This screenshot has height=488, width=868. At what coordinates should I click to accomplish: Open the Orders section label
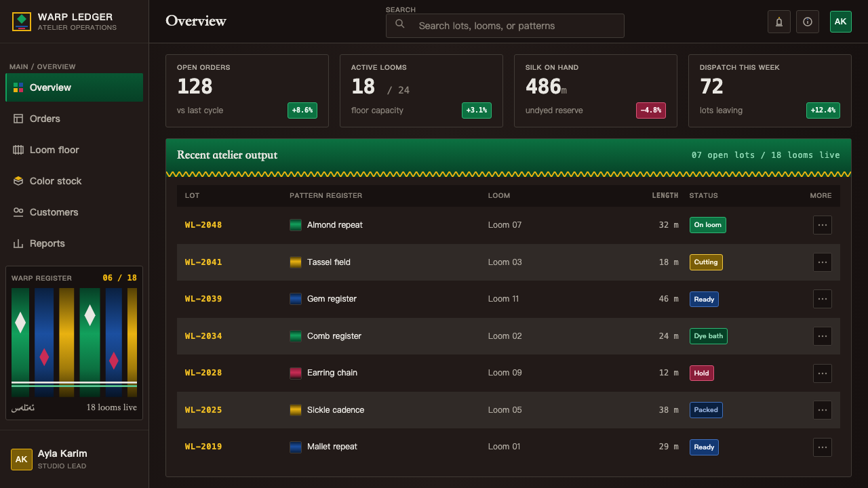click(x=45, y=119)
